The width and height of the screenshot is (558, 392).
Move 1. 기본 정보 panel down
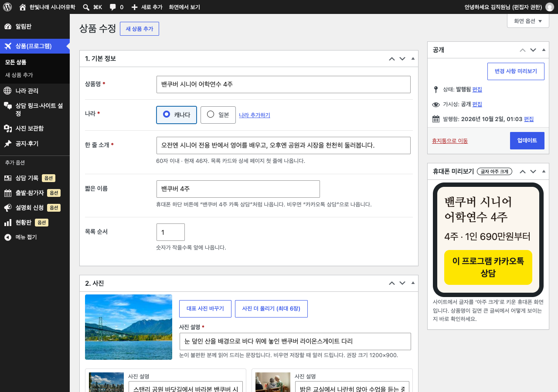click(402, 59)
